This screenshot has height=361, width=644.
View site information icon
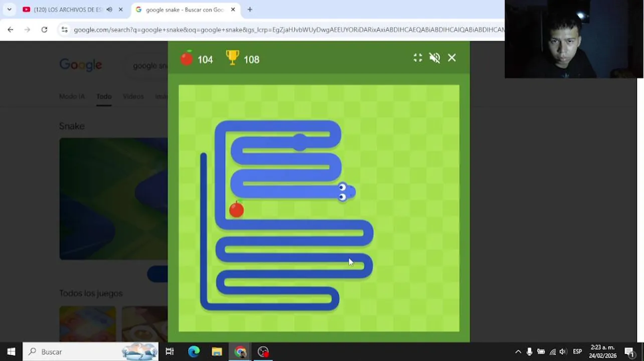point(64,30)
